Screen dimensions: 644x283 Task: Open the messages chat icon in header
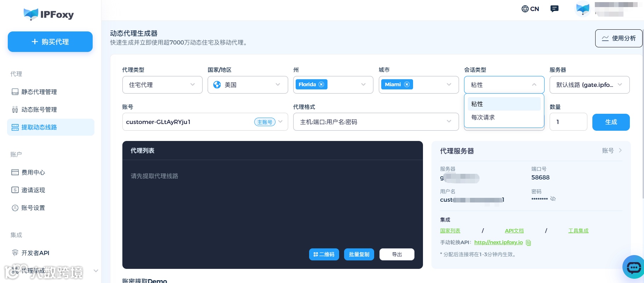point(554,9)
